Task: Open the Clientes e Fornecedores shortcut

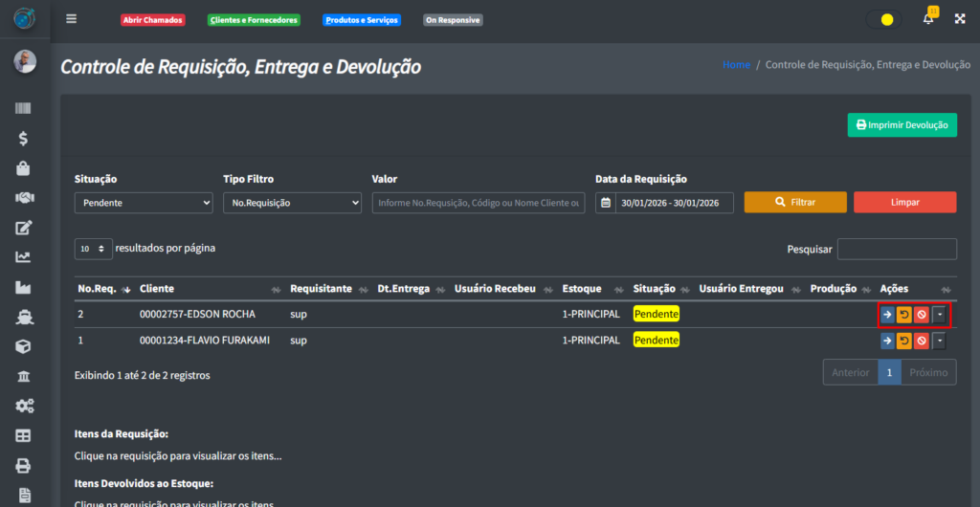Action: pyautogui.click(x=254, y=20)
